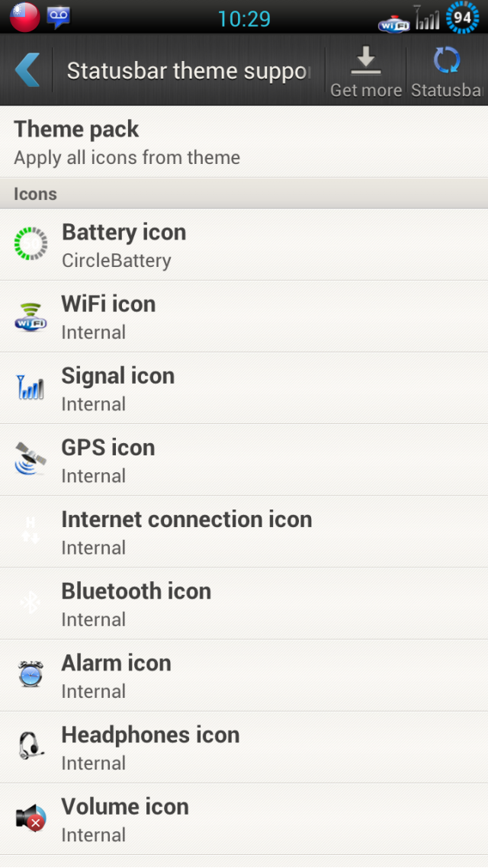The image size is (488, 868).
Task: Tap the blue back arrow
Action: pos(27,69)
